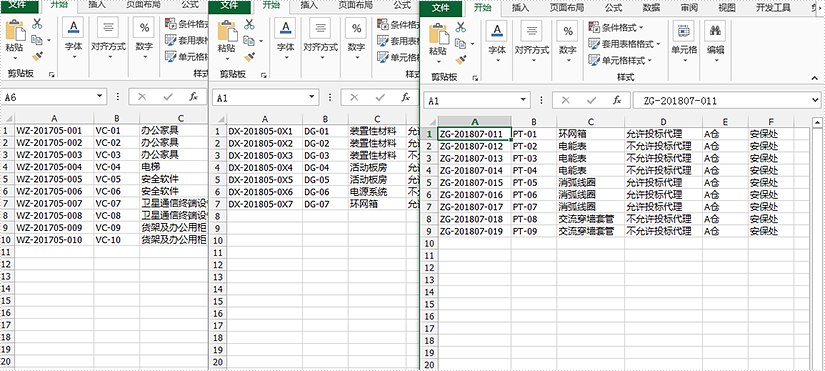Click Format Painter brush in left window
The height and width of the screenshot is (371, 825).
click(37, 56)
